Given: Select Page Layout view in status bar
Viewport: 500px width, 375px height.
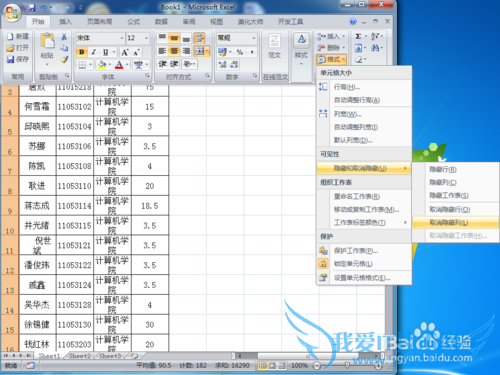Looking at the screenshot, I should pyautogui.click(x=272, y=366).
